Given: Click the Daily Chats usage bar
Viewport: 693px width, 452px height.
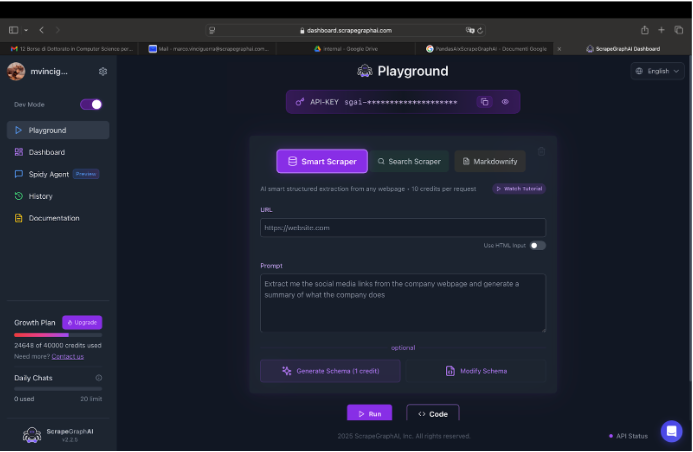Looking at the screenshot, I should 58,389.
